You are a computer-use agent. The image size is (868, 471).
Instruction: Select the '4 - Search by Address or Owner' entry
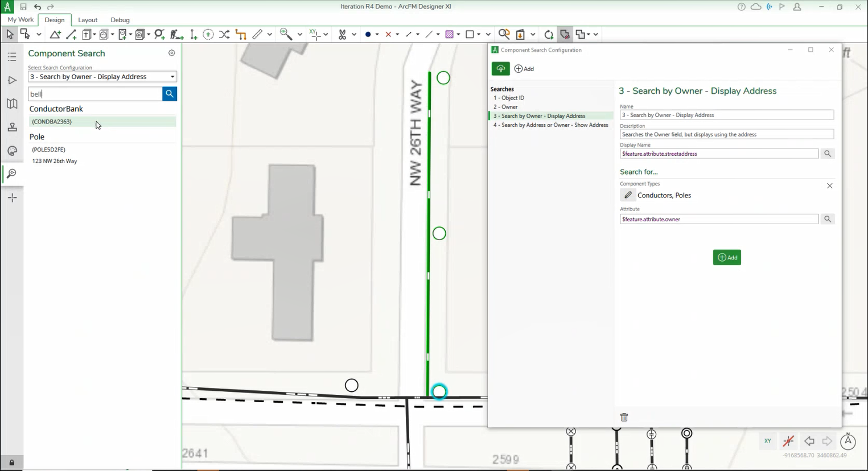(x=550, y=125)
